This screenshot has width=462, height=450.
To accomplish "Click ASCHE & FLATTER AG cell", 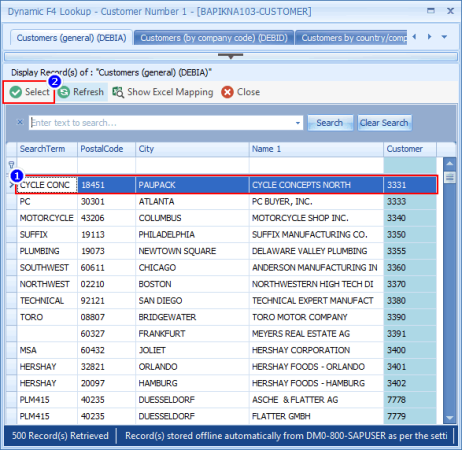I will tap(316, 400).
